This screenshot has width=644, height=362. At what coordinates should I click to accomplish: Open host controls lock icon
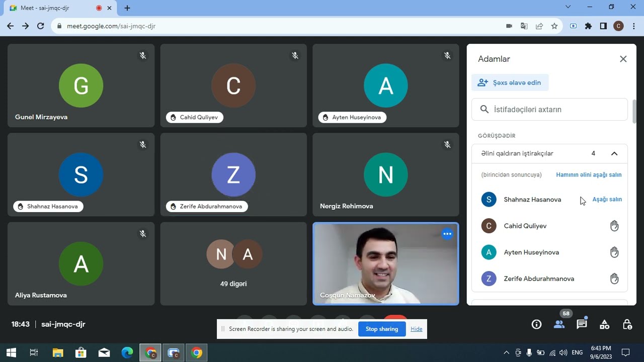click(627, 324)
